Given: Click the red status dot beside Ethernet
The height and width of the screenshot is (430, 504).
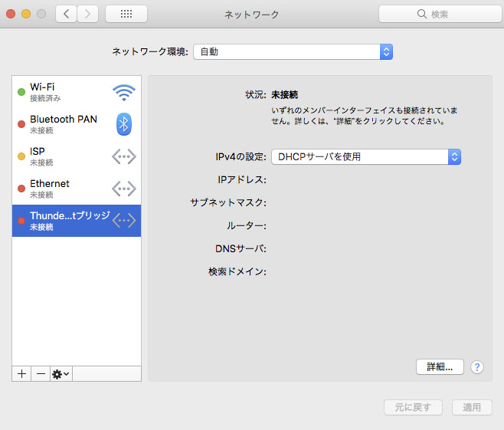Looking at the screenshot, I should pyautogui.click(x=21, y=189).
